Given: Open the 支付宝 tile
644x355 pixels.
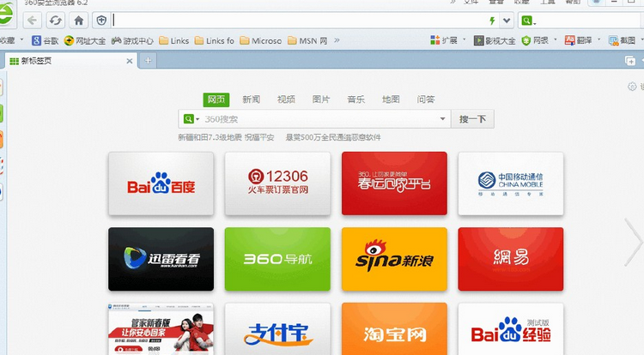Looking at the screenshot, I should coord(277,329).
